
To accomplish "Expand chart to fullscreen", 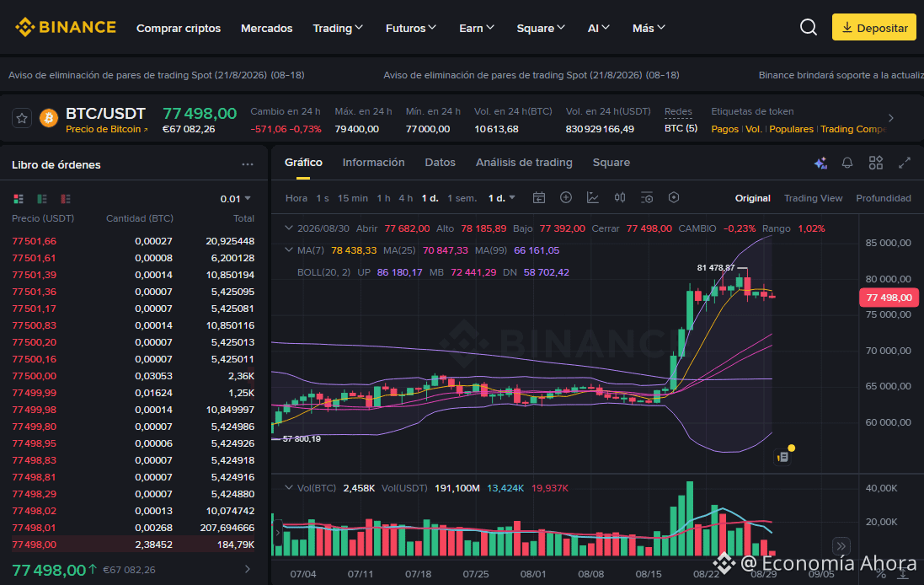I will tap(905, 163).
